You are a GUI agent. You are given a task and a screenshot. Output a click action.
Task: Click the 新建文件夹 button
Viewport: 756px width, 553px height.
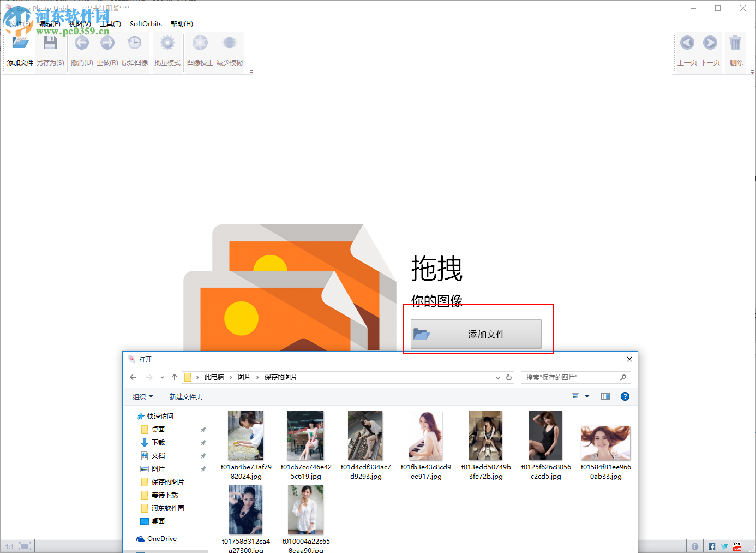185,396
